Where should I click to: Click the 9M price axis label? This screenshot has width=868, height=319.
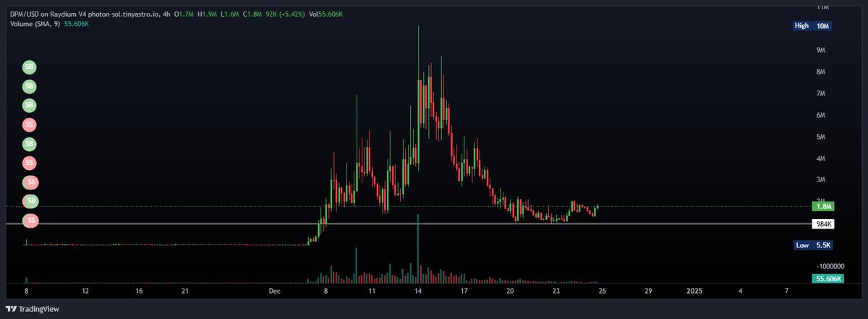point(822,50)
